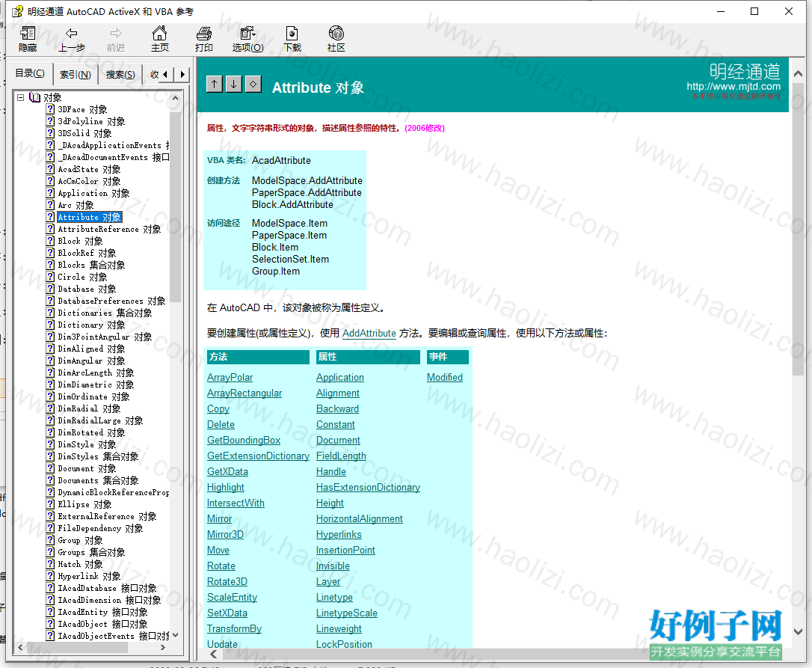Click the help icon beside Hatch 对象
Viewport: 812px width, 668px height.
pos(50,564)
